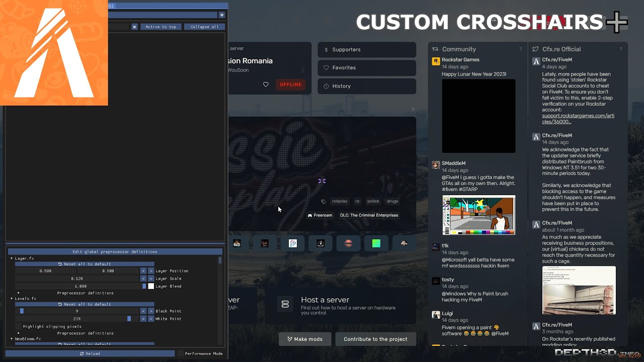Adjust the White Point slider

coord(77,319)
